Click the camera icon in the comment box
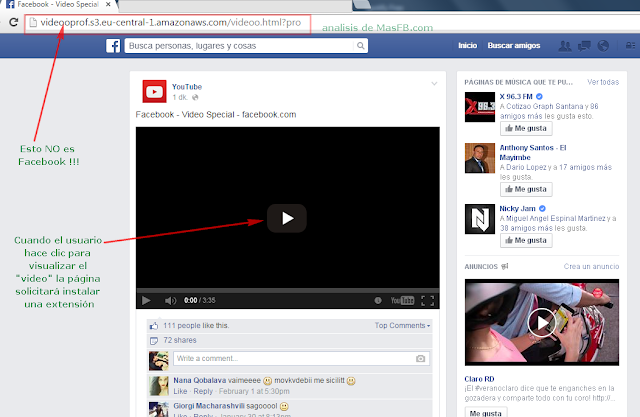640x417 pixels. click(x=420, y=359)
